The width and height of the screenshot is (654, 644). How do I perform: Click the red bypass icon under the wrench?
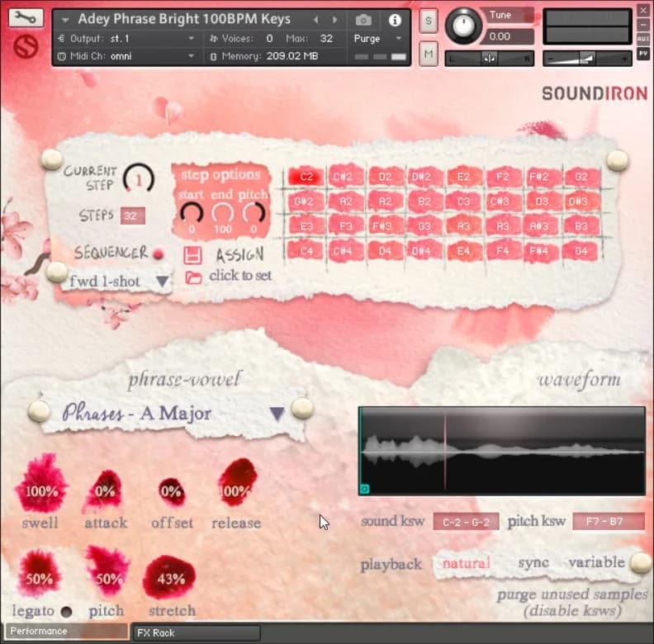pos(26,46)
